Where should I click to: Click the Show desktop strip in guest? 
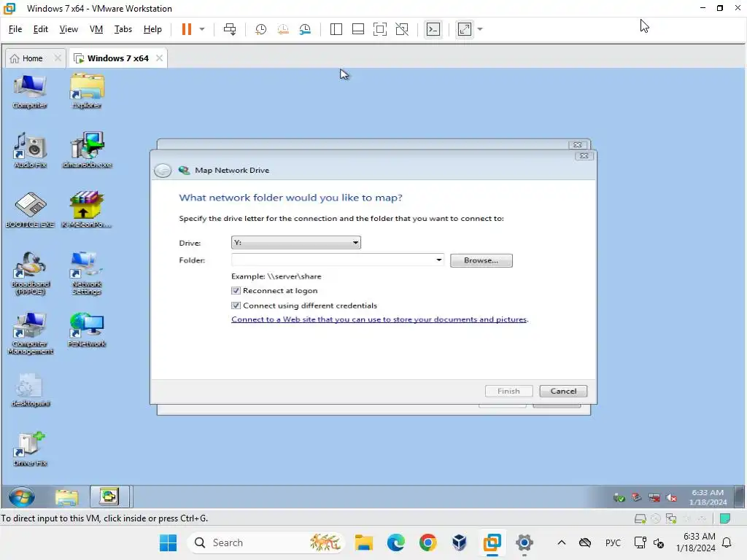(740, 497)
